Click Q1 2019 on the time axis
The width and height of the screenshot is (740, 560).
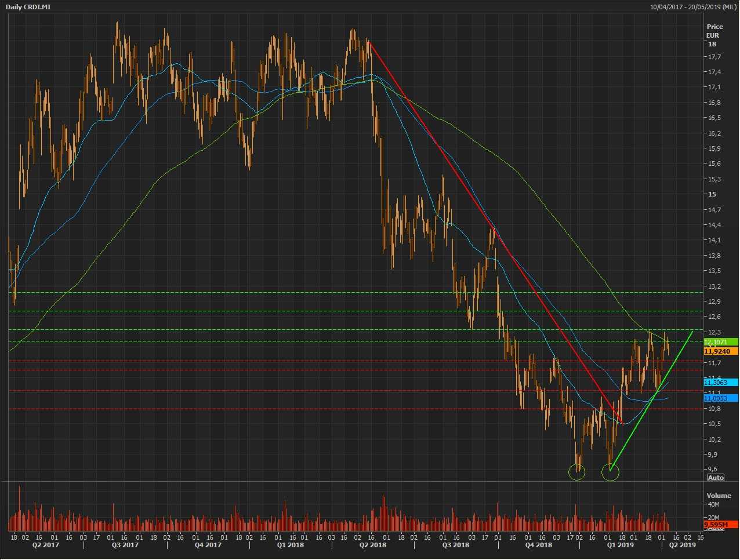pyautogui.click(x=620, y=545)
